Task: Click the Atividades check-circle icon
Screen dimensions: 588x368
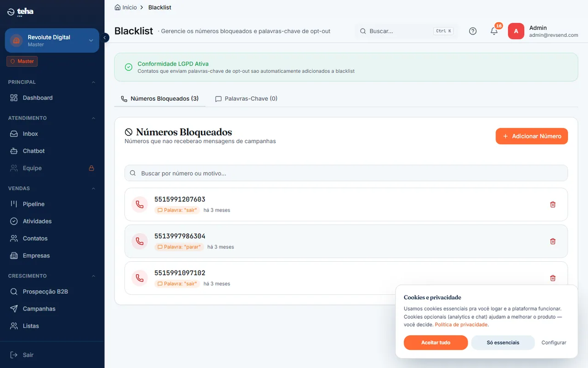Action: click(x=14, y=221)
